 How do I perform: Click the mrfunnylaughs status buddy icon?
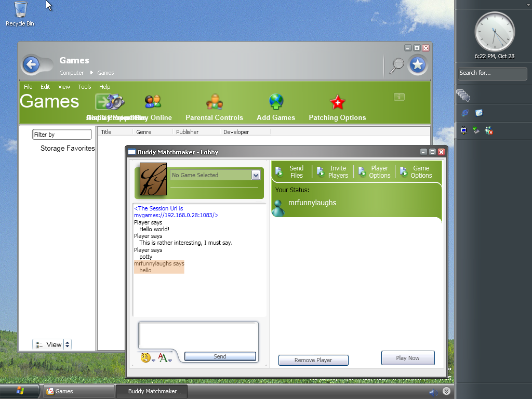click(x=278, y=208)
